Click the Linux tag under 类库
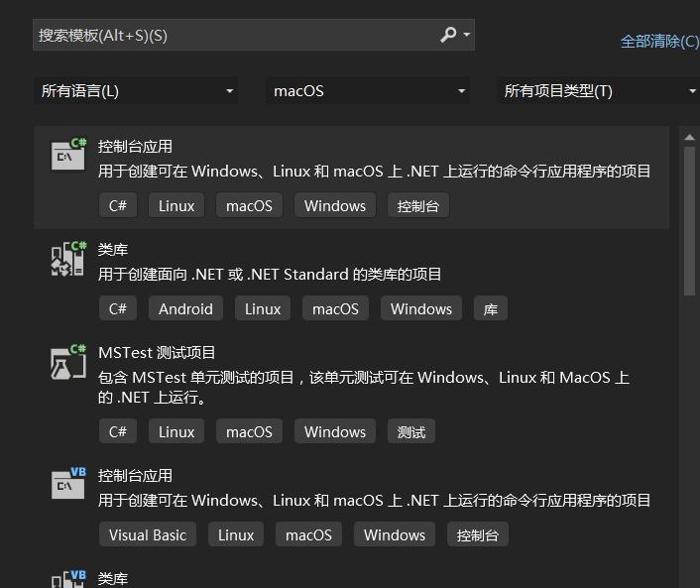 263,308
